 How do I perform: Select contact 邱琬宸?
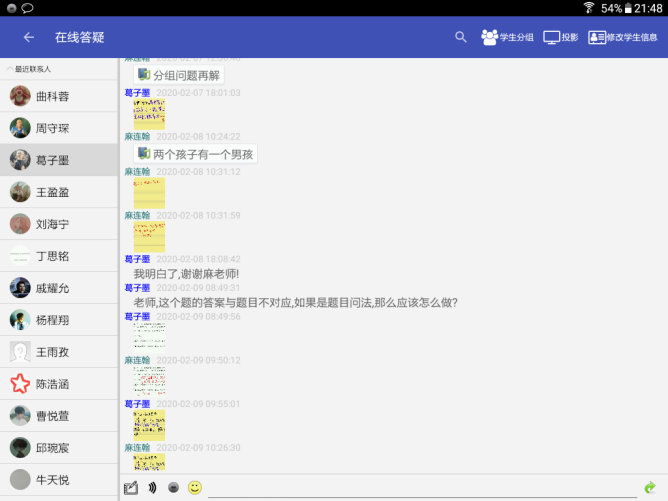[59, 448]
